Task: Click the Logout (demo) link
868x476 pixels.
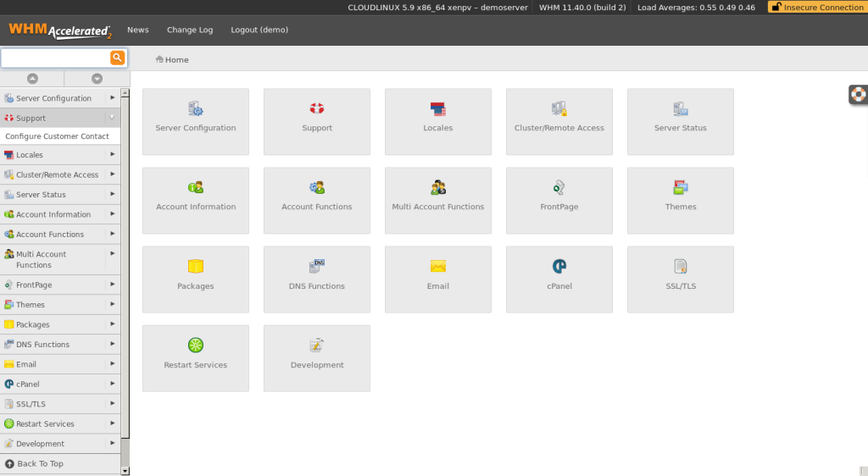Action: [259, 30]
